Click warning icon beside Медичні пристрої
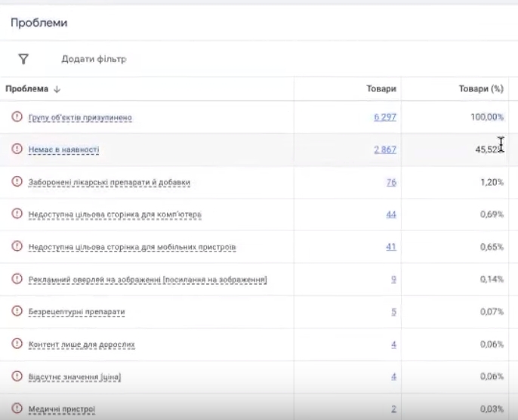This screenshot has height=420, width=518. 17,409
